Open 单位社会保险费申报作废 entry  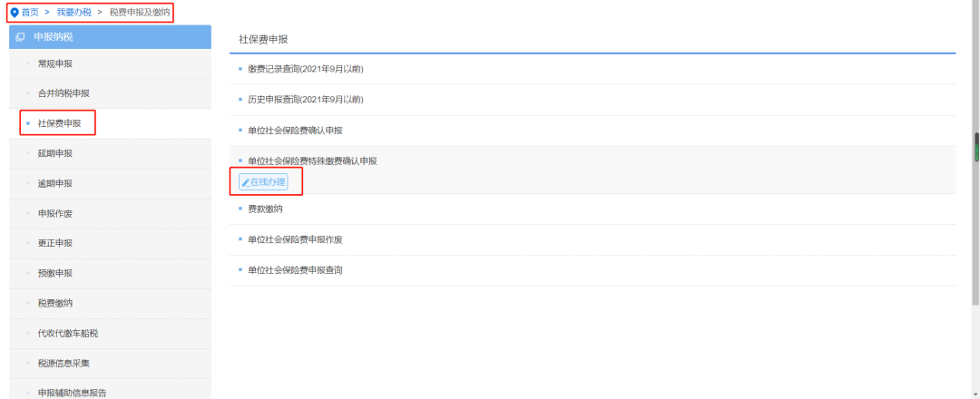click(295, 239)
